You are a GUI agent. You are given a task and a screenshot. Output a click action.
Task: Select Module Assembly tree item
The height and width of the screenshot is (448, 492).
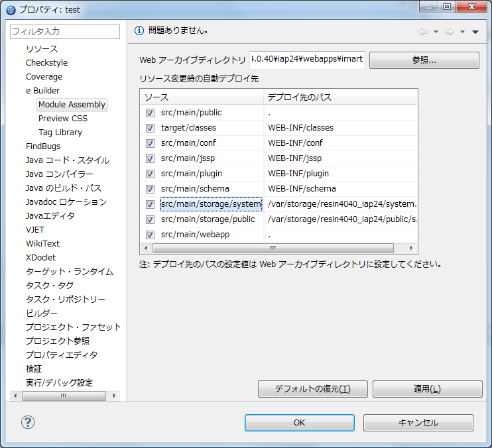pyautogui.click(x=72, y=105)
